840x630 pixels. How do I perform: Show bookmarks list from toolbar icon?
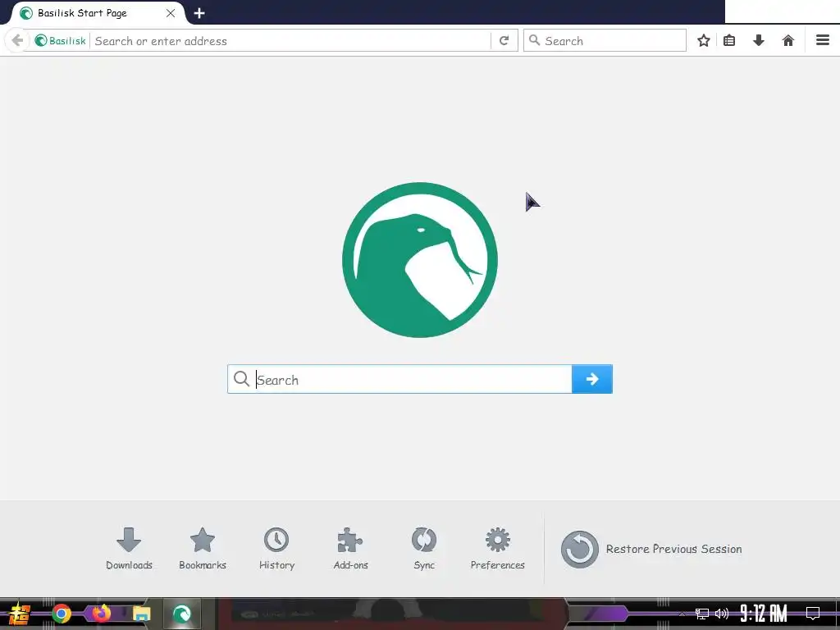[x=729, y=41]
